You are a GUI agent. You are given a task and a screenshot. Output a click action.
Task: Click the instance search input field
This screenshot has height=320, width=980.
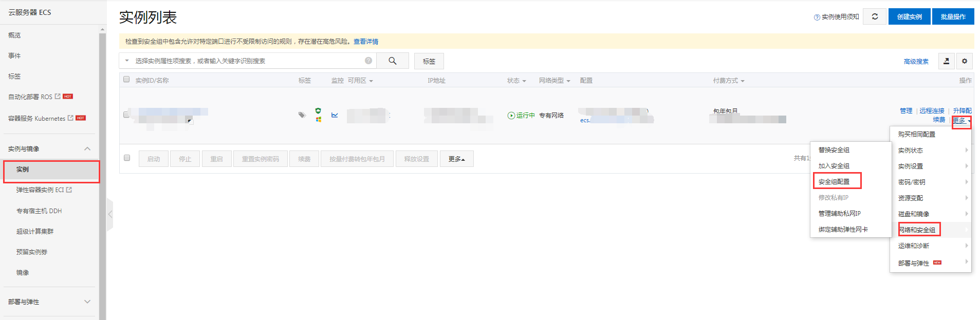click(247, 61)
